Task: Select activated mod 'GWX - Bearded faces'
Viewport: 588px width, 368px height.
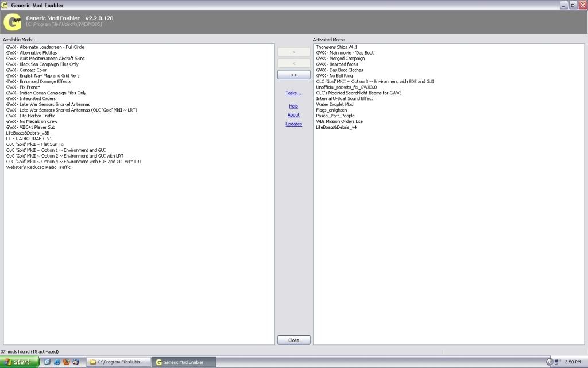Action: 337,64
